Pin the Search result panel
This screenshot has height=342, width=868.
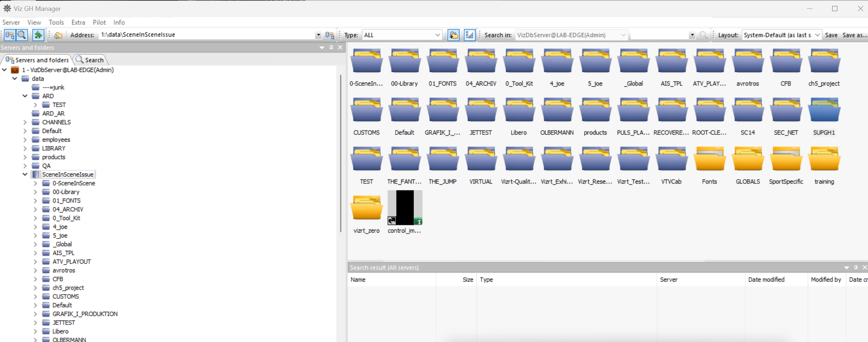[856, 268]
